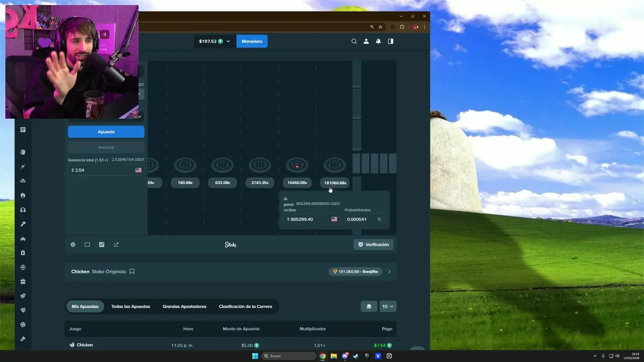Click the browser zoom magnifier icon
This screenshot has height=362, width=644.
[372, 27]
